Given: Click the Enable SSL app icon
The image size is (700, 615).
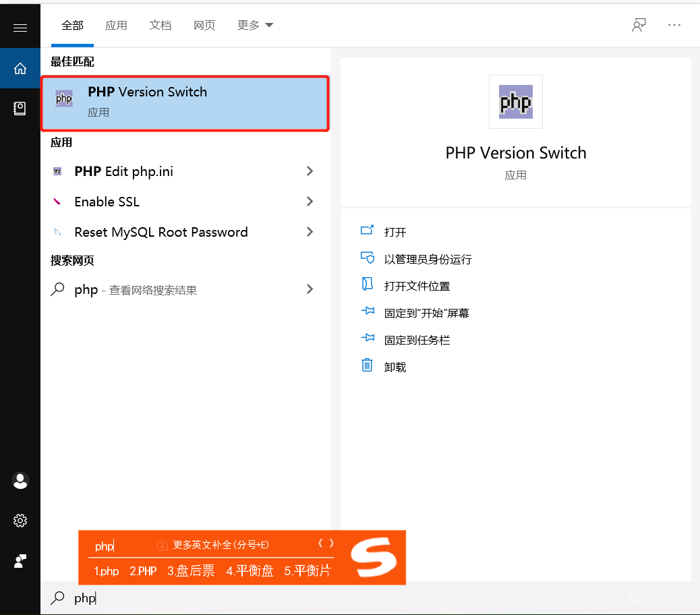Looking at the screenshot, I should point(57,201).
